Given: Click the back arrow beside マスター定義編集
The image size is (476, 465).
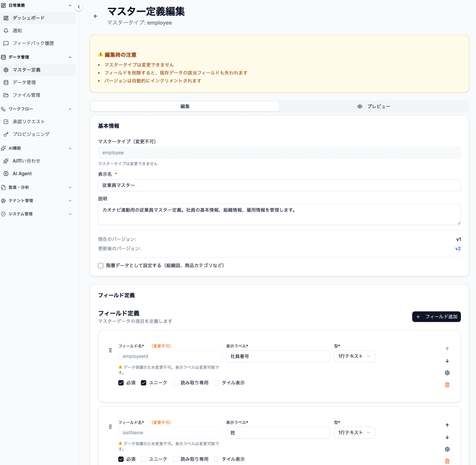Looking at the screenshot, I should click(x=96, y=16).
